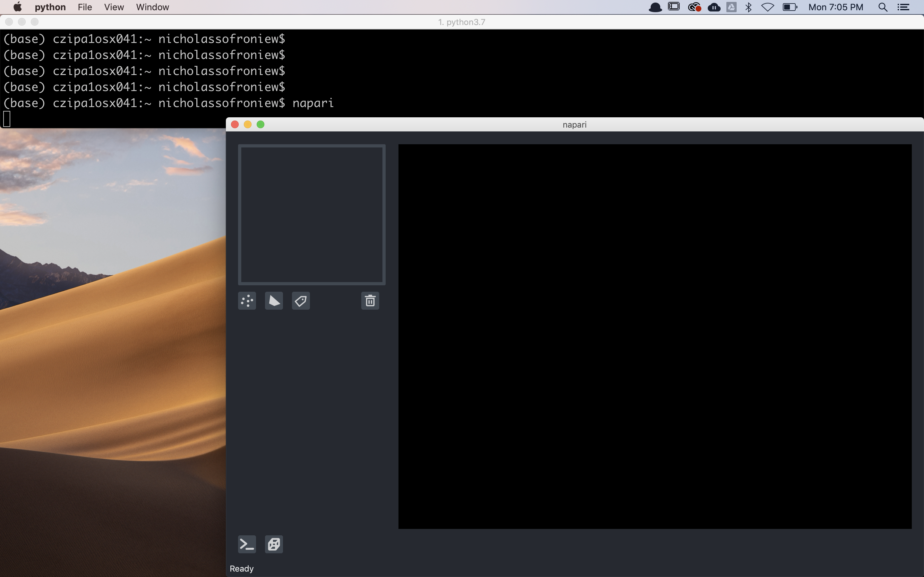924x577 pixels.
Task: Select the points/scatter tool in napari
Action: click(x=247, y=300)
